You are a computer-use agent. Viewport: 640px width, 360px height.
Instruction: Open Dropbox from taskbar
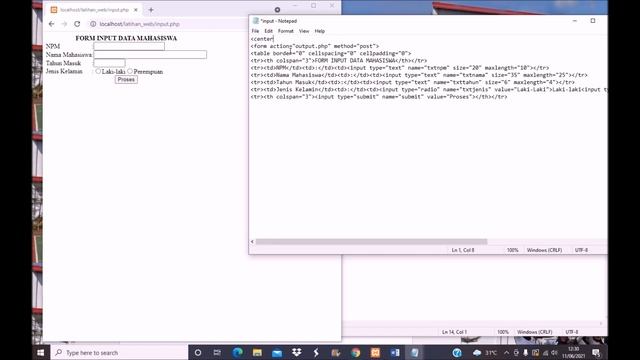click(x=296, y=352)
